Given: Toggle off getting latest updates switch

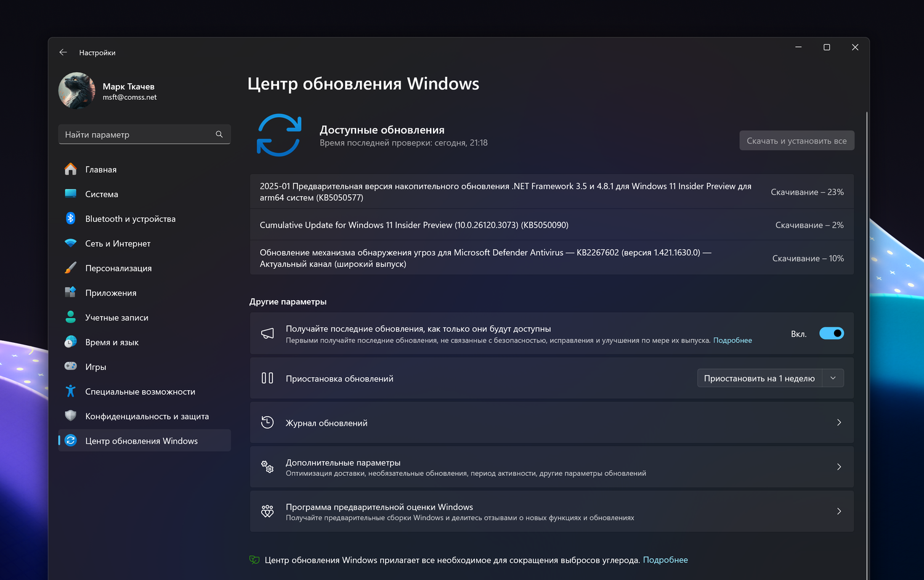Looking at the screenshot, I should pyautogui.click(x=831, y=333).
